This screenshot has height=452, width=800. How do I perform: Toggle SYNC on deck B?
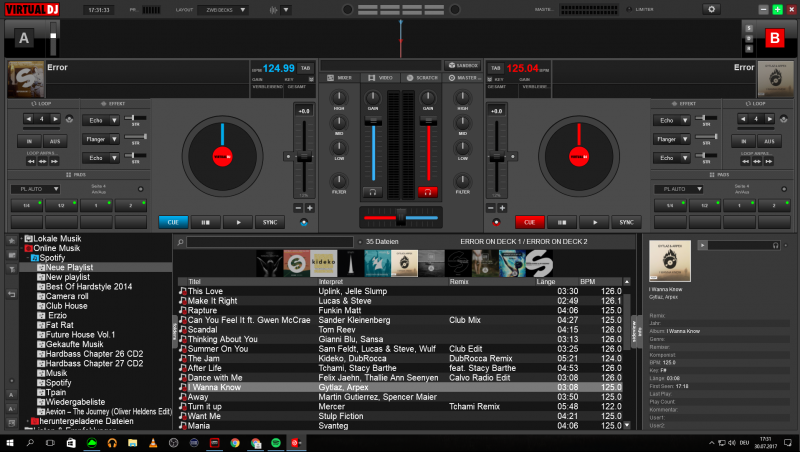[x=627, y=222]
